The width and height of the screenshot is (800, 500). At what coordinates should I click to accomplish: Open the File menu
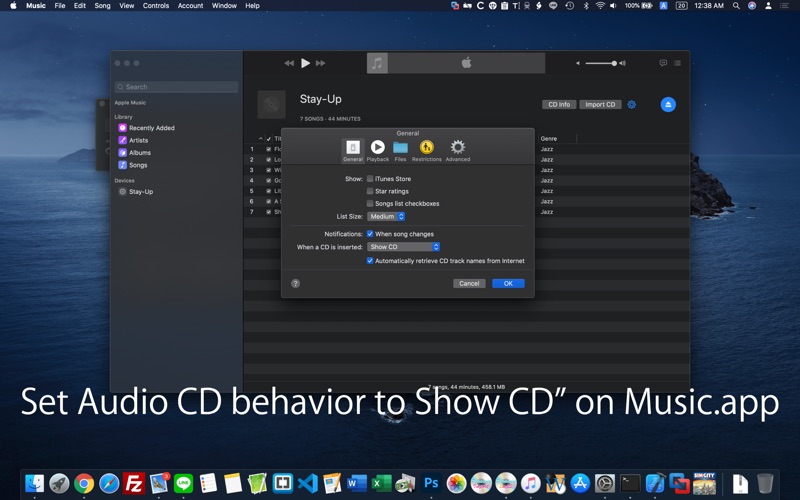60,6
